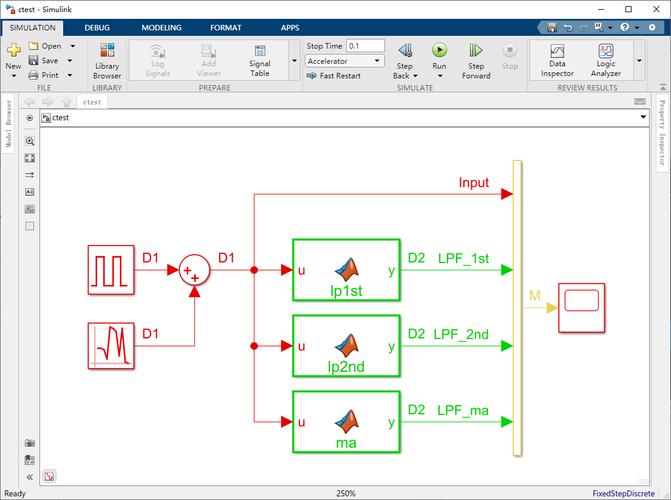Click the LPF_ma signal label
The width and height of the screenshot is (671, 500).
point(463,411)
